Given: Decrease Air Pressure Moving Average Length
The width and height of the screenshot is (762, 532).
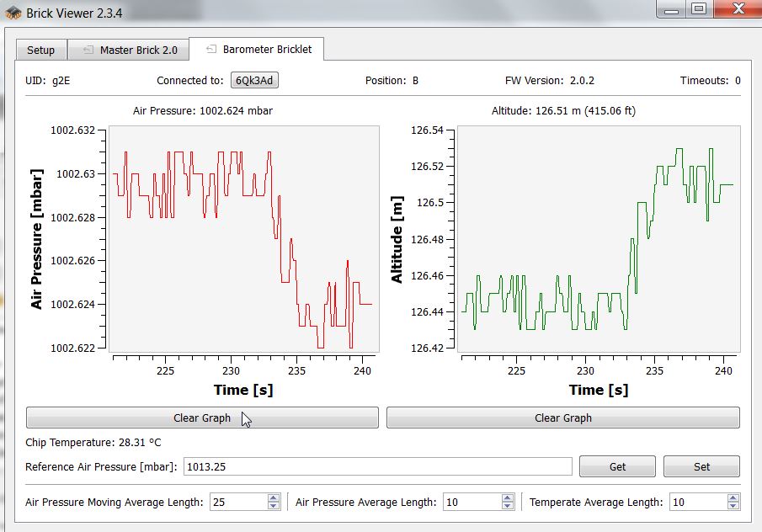Looking at the screenshot, I should (274, 506).
